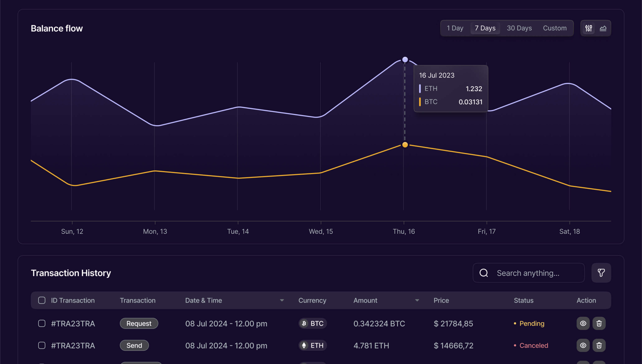642x364 pixels.
Task: Check the select-all checkbox in the table header
Action: 42,300
